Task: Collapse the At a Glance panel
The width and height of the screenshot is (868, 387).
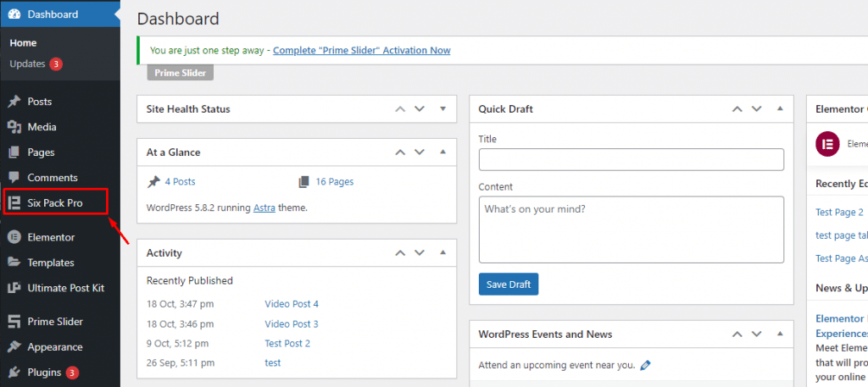Action: point(442,152)
